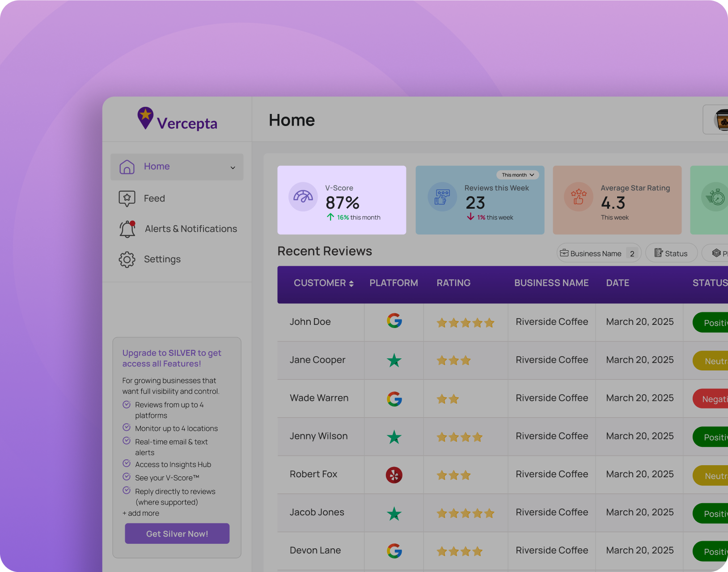Click the Recent Reviews heading

[325, 251]
